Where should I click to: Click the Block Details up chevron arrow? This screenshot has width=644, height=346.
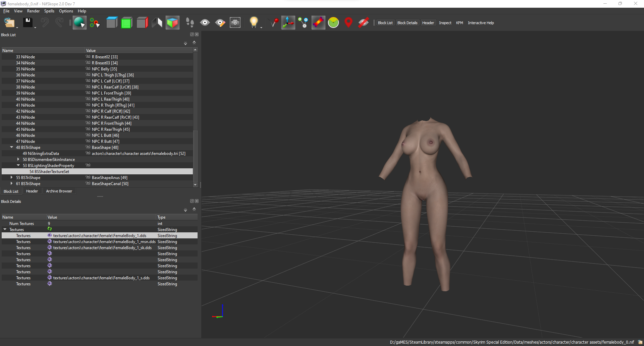pos(194,209)
